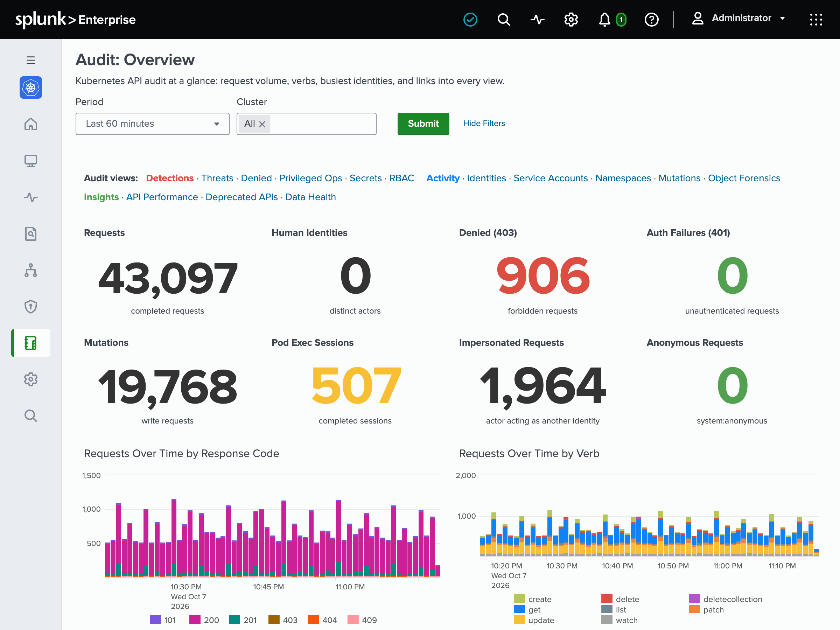The width and height of the screenshot is (840, 630).
Task: Open the top bar activity icon
Action: tap(537, 19)
